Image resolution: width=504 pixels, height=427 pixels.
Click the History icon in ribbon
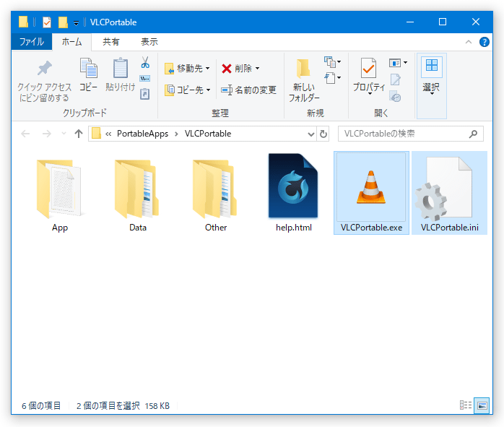[395, 96]
